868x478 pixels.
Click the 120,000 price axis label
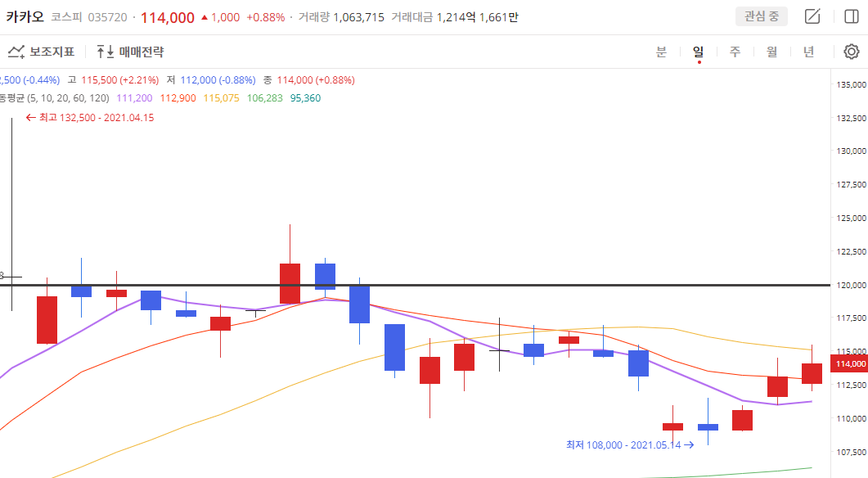point(852,286)
